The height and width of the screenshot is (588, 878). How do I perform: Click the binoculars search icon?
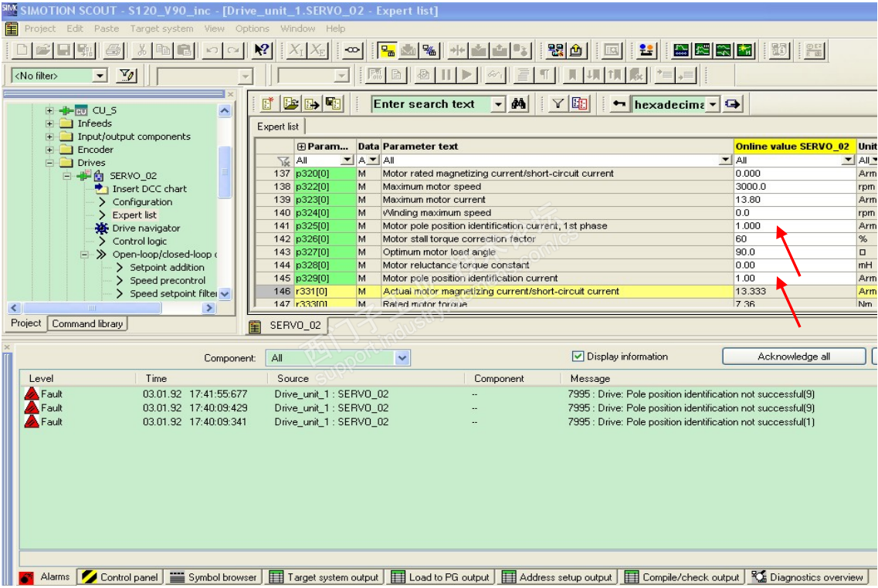click(x=519, y=104)
